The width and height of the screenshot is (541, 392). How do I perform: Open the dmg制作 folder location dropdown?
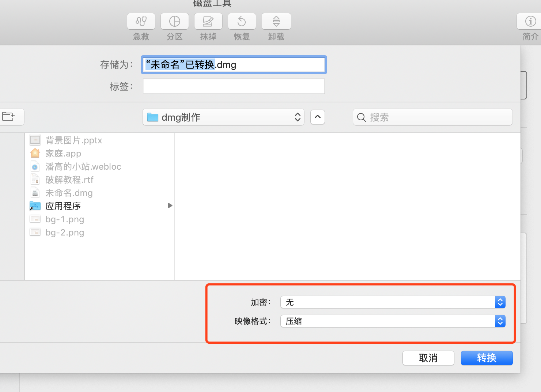coord(223,117)
